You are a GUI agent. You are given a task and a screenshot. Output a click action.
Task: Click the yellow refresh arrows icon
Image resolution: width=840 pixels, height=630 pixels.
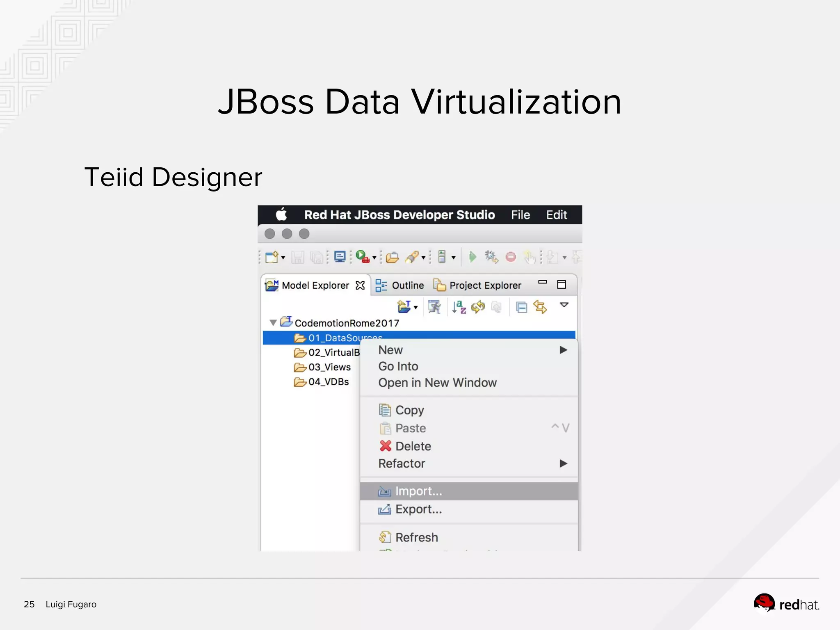478,307
